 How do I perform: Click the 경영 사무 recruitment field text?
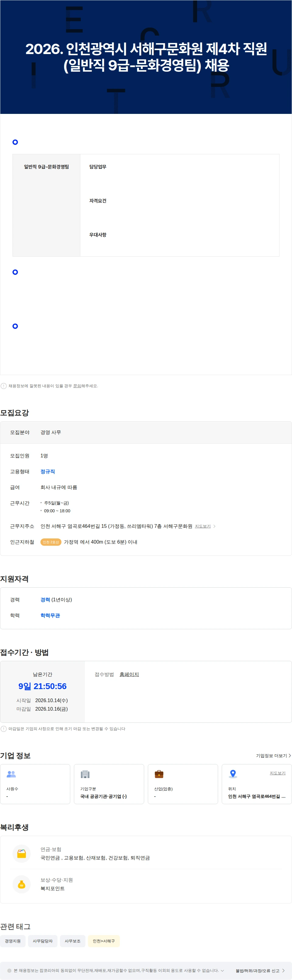click(51, 432)
